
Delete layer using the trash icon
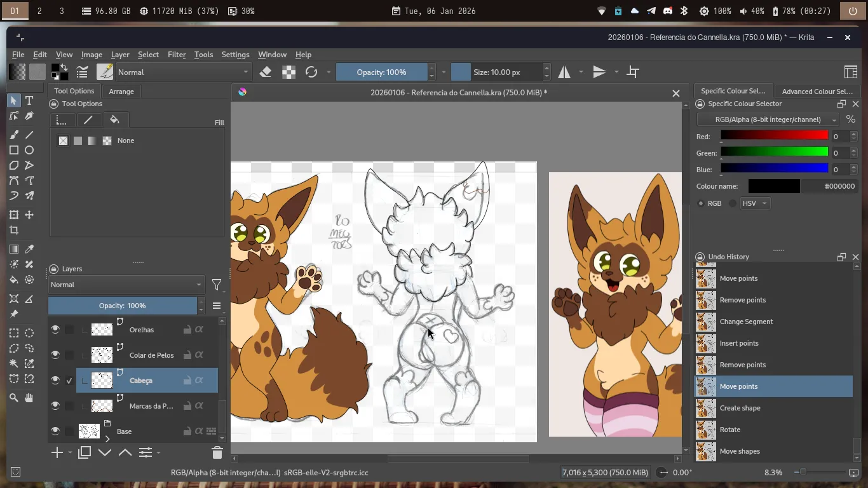[x=217, y=452]
